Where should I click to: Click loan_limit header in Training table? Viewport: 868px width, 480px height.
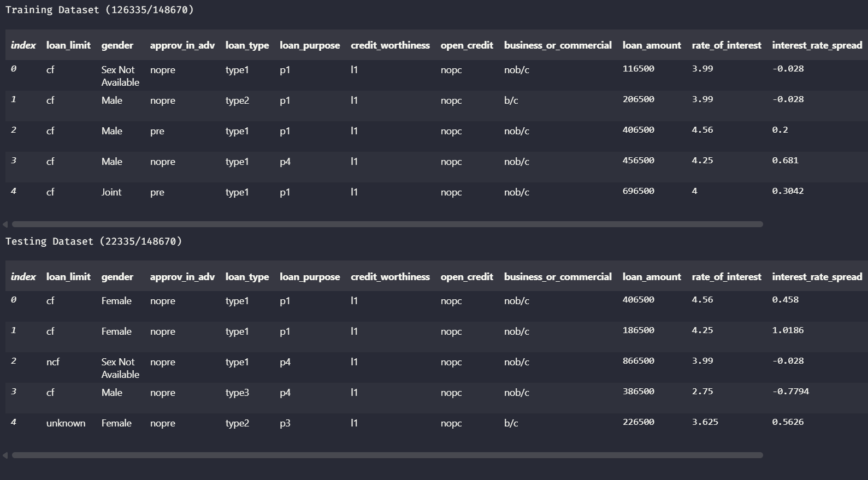click(x=68, y=45)
